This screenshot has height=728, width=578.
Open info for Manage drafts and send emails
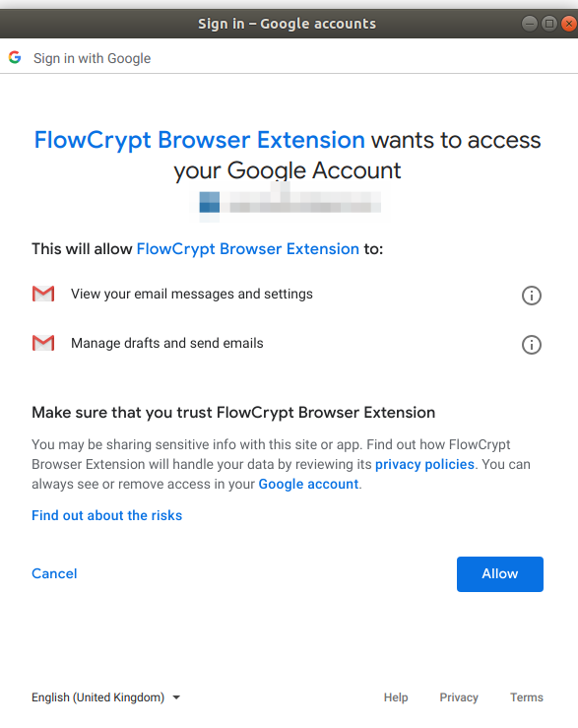[531, 345]
